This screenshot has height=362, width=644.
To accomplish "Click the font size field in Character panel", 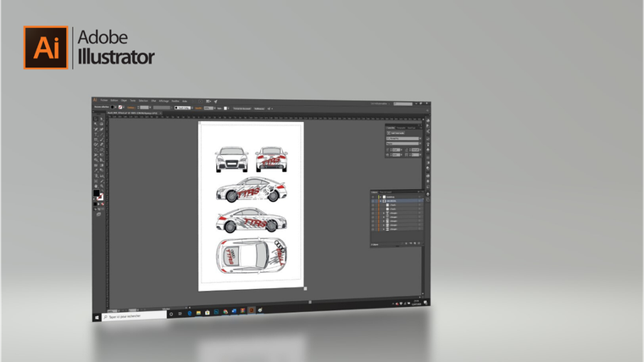I will tap(396, 150).
